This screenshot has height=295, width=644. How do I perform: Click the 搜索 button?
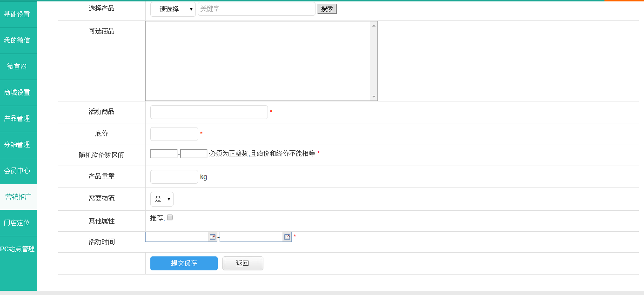coord(327,9)
